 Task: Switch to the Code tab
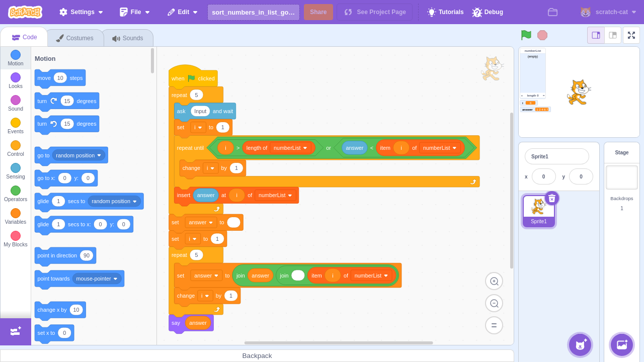click(24, 37)
